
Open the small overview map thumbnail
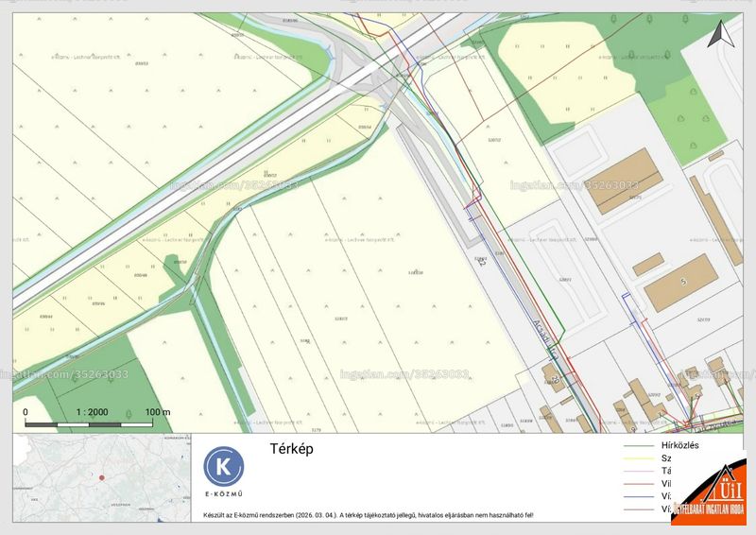pos(102,477)
